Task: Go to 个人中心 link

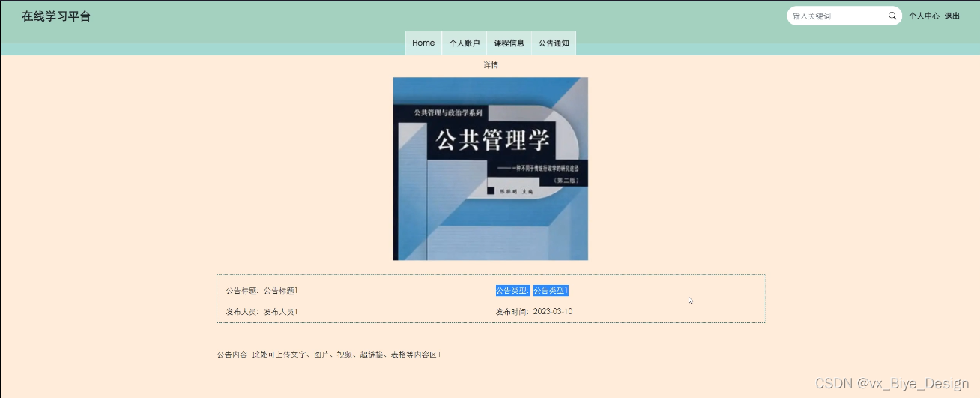Action: [924, 16]
